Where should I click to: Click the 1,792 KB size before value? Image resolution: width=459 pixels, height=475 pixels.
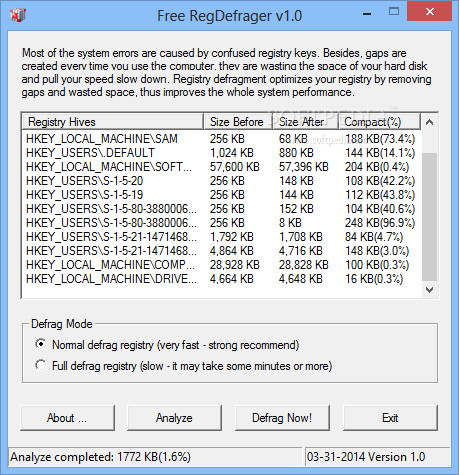click(232, 237)
